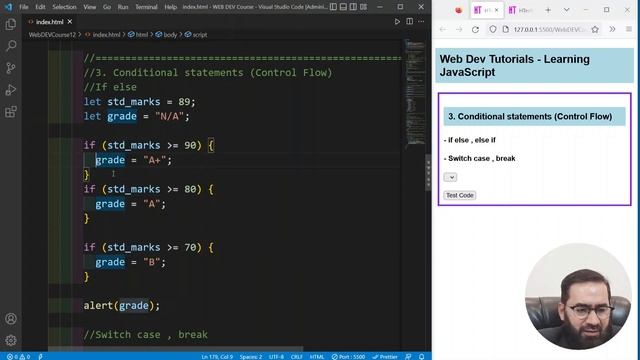Open the Terminal menu
Image resolution: width=640 pixels, height=360 pixels.
tap(146, 7)
